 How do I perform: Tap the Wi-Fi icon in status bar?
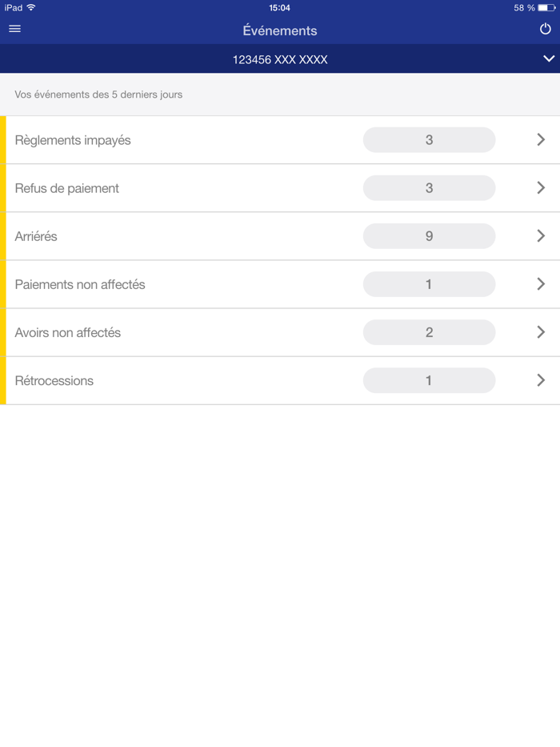tap(32, 7)
